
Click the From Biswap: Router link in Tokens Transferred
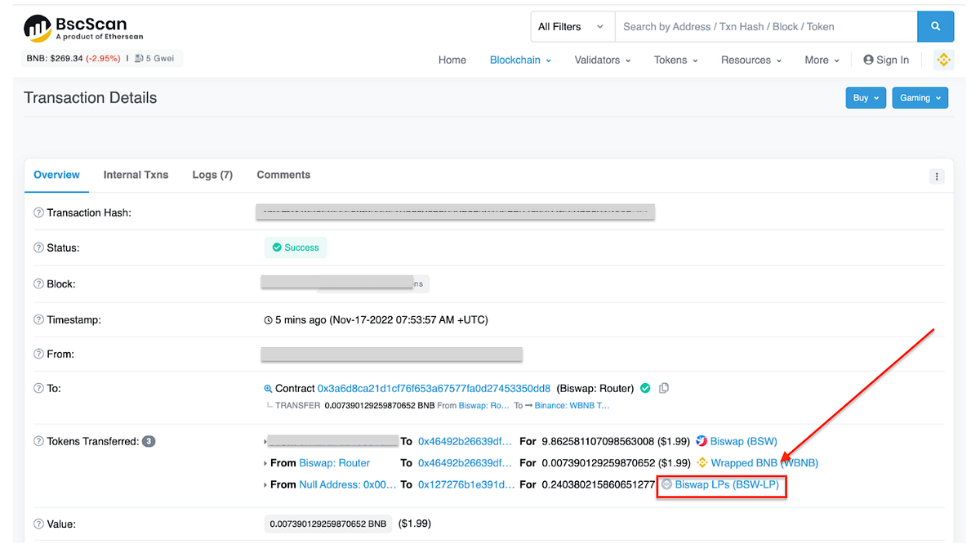[x=334, y=462]
